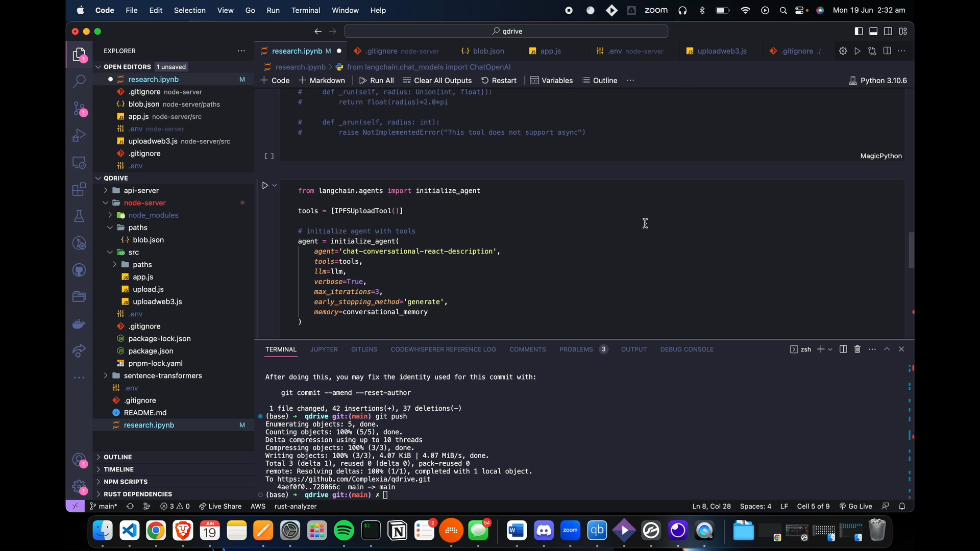Open the Docker view in activity bar
Viewport: 980px width, 551px height.
click(79, 324)
